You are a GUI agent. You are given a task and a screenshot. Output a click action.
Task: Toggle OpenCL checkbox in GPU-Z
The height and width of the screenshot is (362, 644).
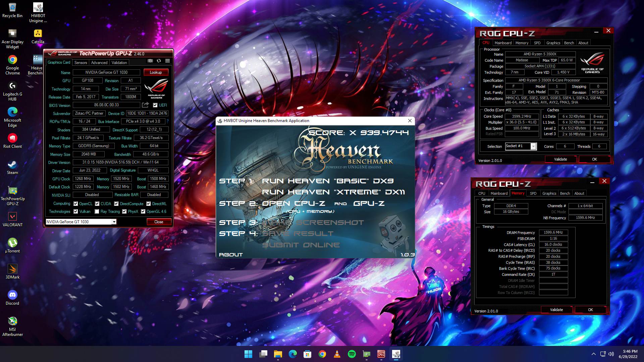76,204
